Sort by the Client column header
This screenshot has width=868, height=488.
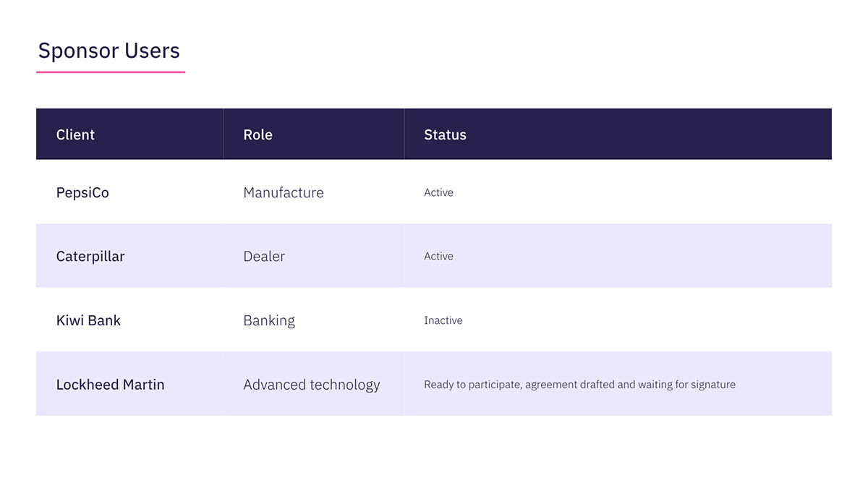(x=75, y=134)
